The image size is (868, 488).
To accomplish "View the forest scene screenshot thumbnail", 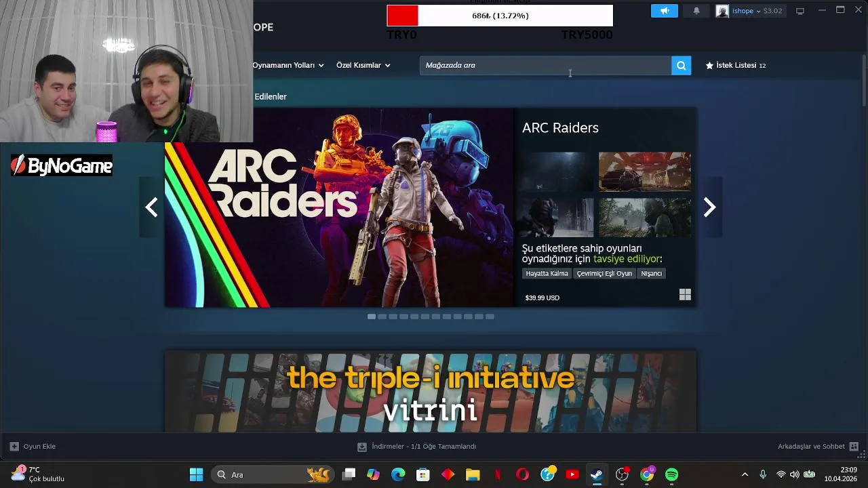I will click(x=645, y=218).
